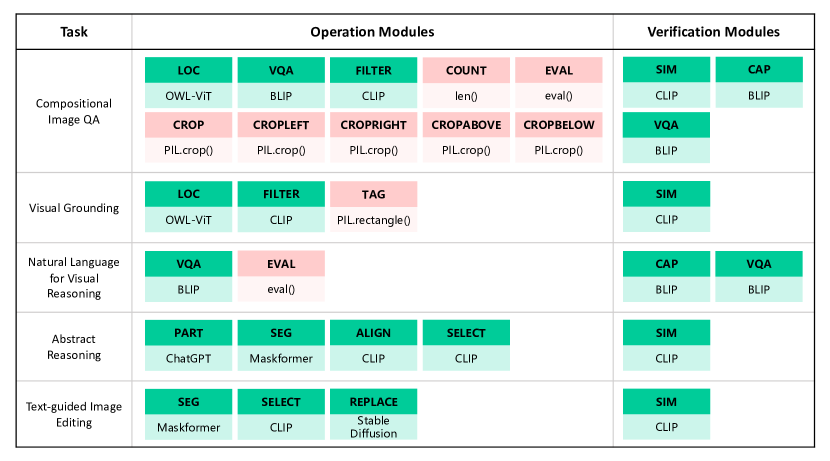Click the Task column header
The width and height of the screenshot is (830, 461).
74,32
